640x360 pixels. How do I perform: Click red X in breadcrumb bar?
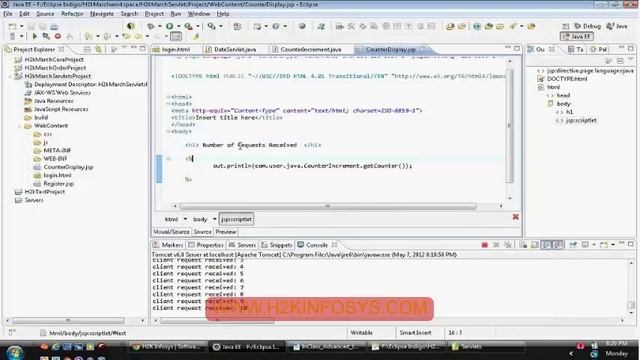pyautogui.click(x=516, y=217)
